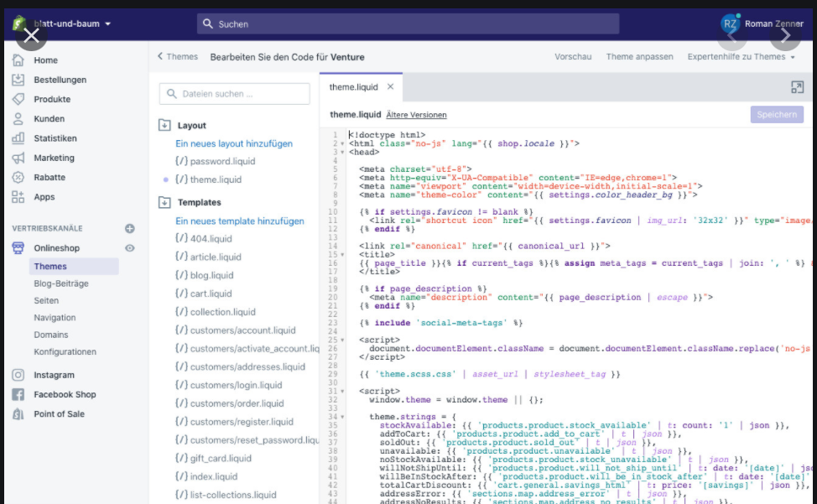Close the lightbox with the X overlay button
The image size is (817, 504).
(31, 35)
